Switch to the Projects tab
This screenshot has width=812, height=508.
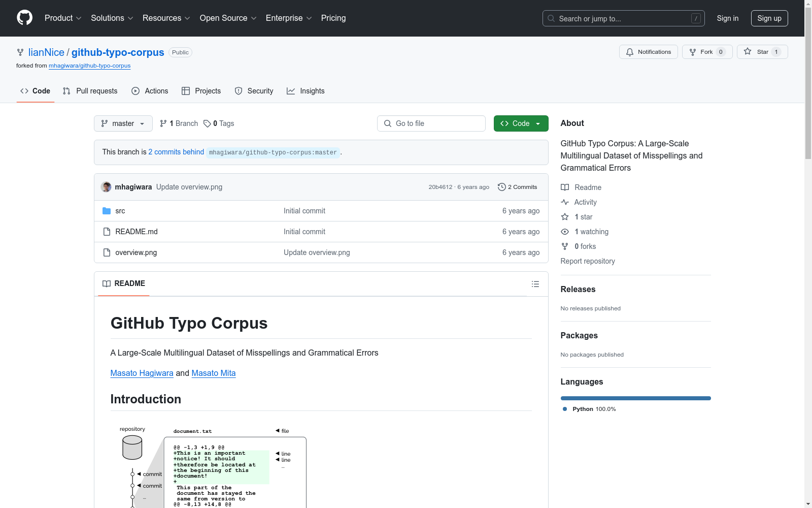pyautogui.click(x=201, y=91)
